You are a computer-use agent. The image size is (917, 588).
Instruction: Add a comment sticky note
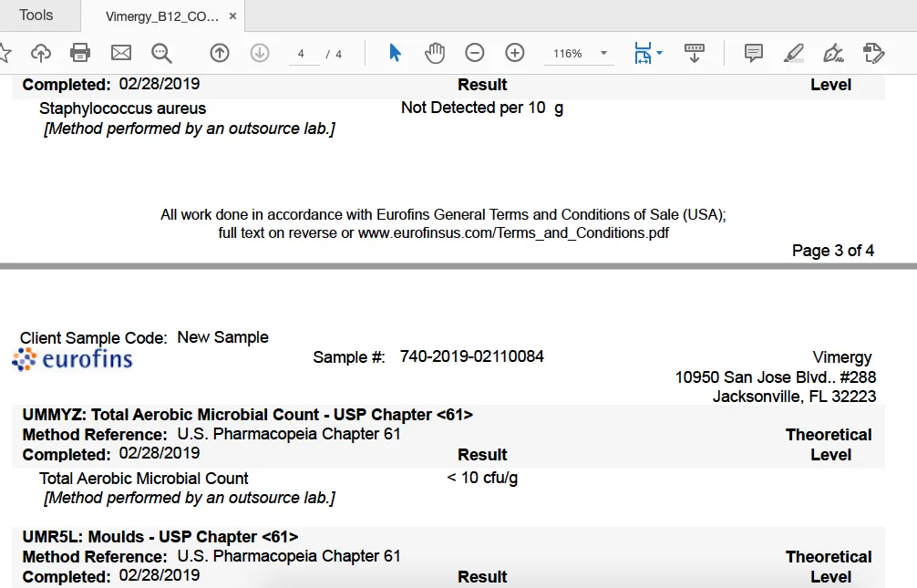[754, 53]
